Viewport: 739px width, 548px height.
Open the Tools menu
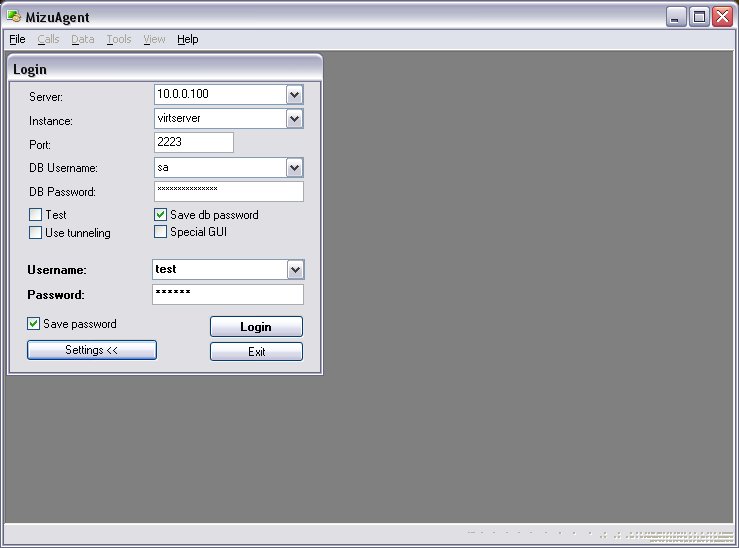click(x=119, y=39)
